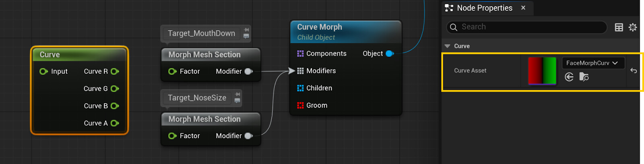Viewport: 644px width, 164px height.
Task: Click the Node Properties tab icon
Action: (x=449, y=8)
